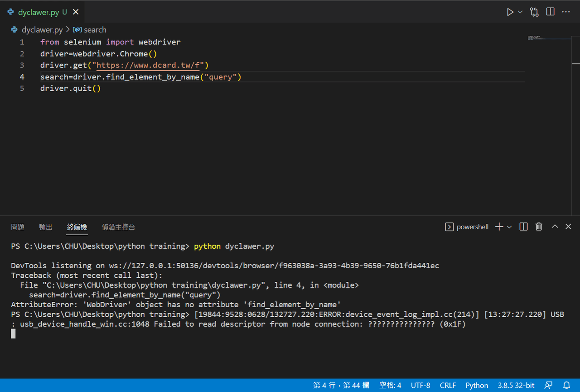This screenshot has height=392, width=580.
Task: Click the compare changes icon in editor toolbar
Action: click(534, 12)
